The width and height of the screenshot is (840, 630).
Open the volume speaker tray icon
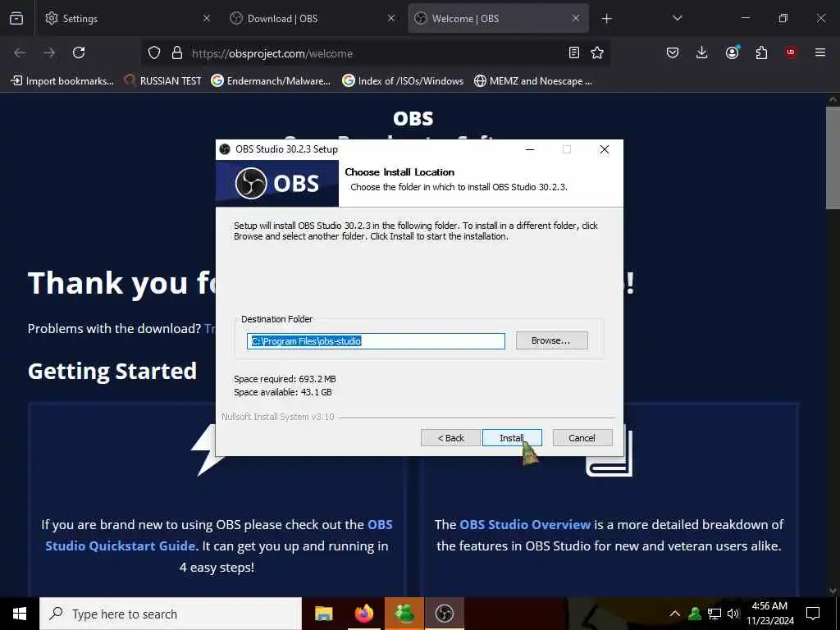[x=733, y=614]
